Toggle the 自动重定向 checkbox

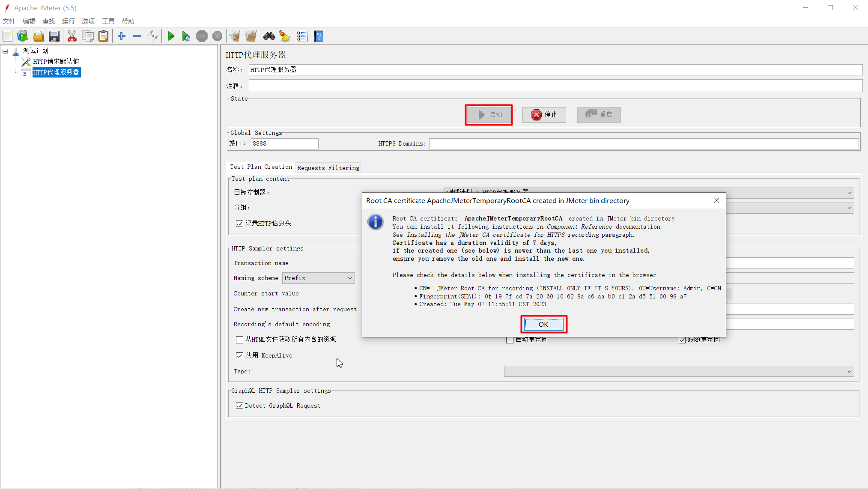pos(510,340)
